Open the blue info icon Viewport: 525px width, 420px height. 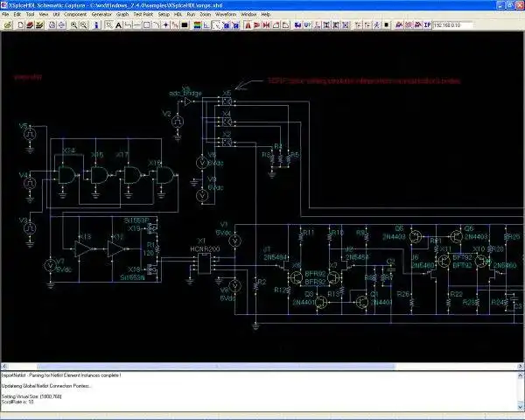coord(96,25)
